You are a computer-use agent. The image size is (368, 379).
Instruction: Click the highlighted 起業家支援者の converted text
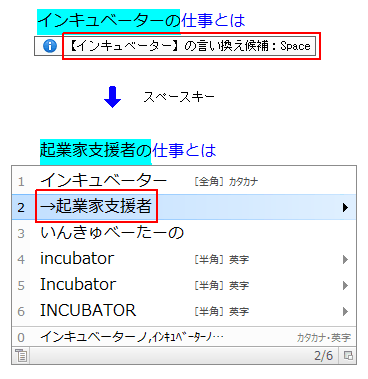click(96, 151)
